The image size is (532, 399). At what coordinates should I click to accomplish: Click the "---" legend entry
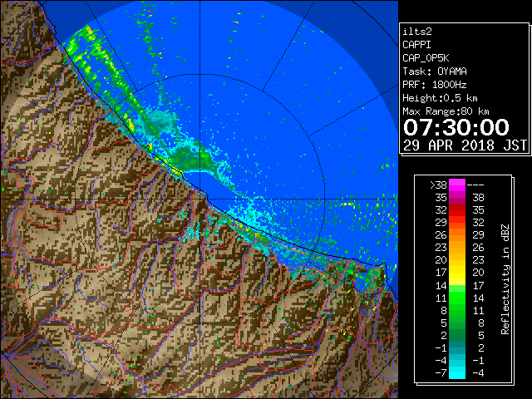[475, 185]
